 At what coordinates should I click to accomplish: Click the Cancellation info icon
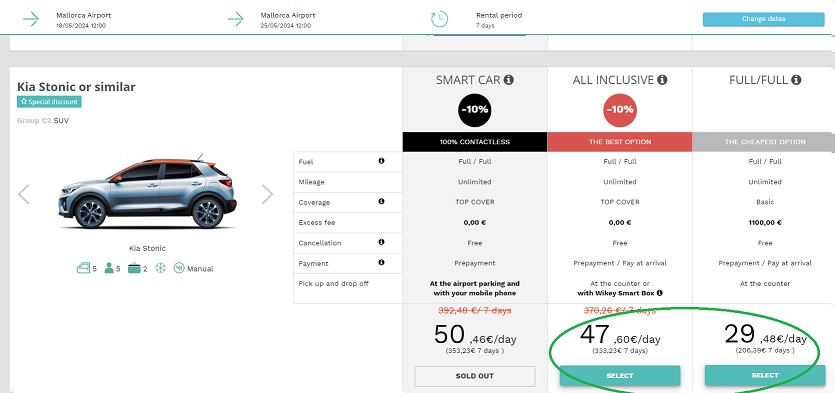[381, 242]
